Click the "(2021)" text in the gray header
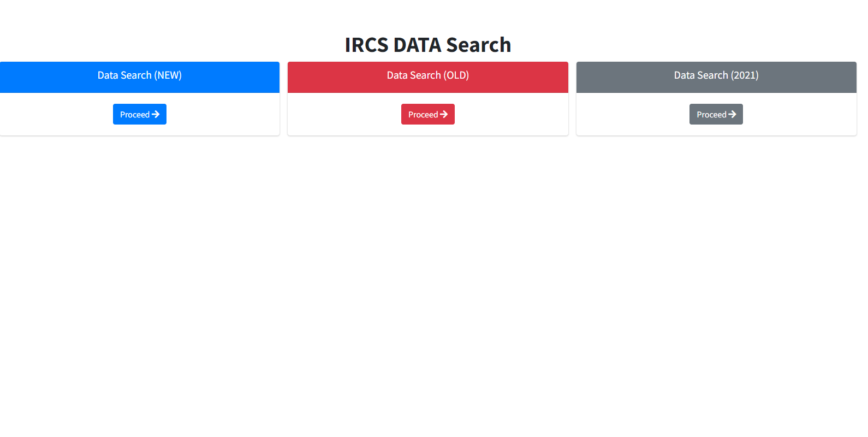 pyautogui.click(x=745, y=75)
